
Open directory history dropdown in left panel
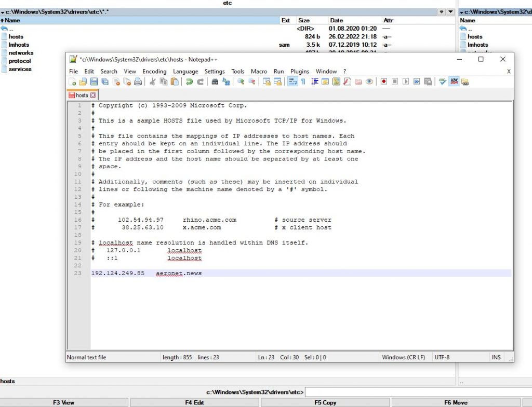point(450,12)
